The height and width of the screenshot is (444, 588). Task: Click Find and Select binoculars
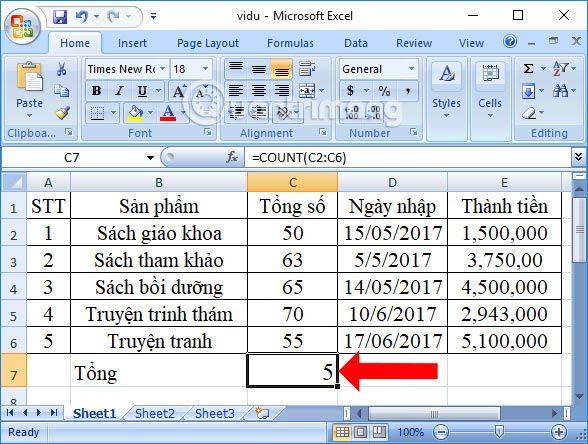[560, 91]
